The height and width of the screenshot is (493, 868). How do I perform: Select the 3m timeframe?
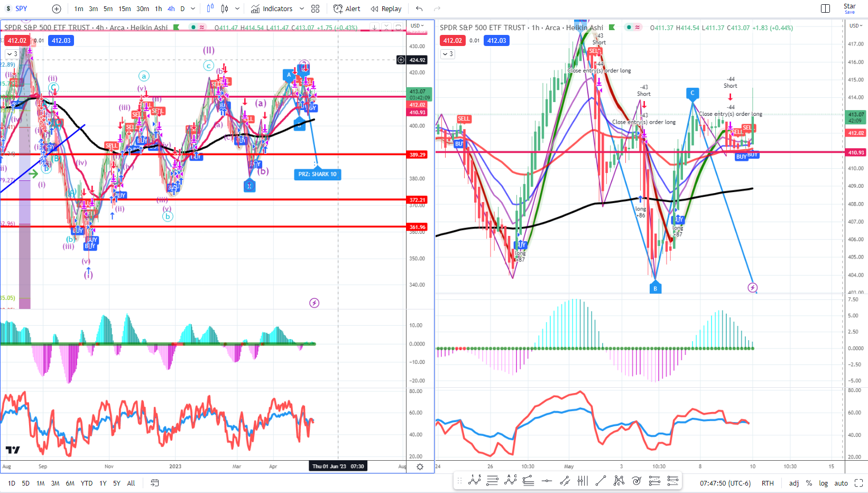[x=94, y=8]
